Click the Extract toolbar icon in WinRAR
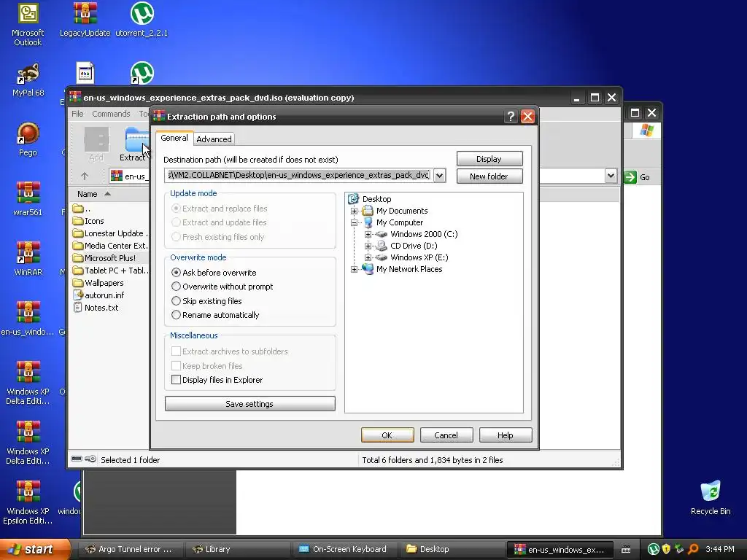 coord(136,144)
